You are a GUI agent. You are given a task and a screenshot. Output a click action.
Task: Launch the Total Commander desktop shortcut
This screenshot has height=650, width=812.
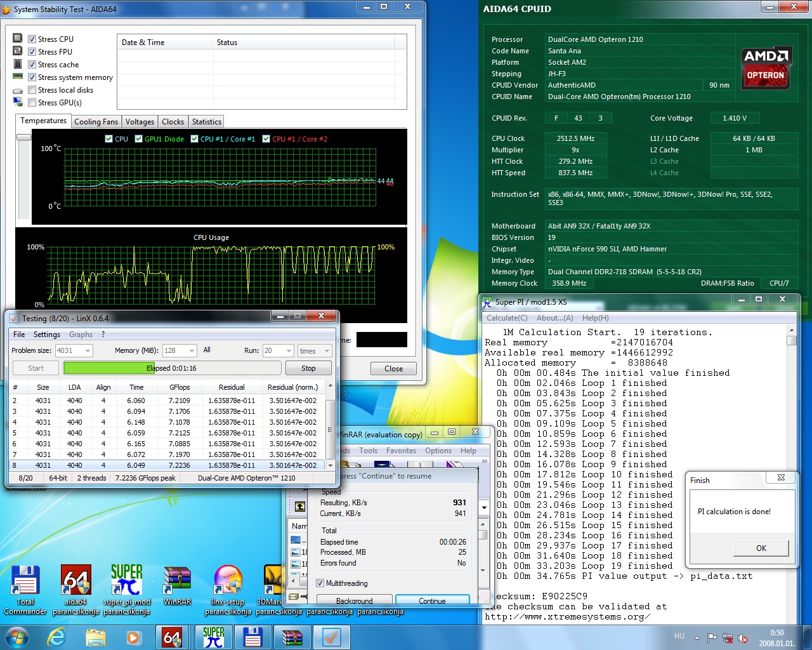[25, 590]
